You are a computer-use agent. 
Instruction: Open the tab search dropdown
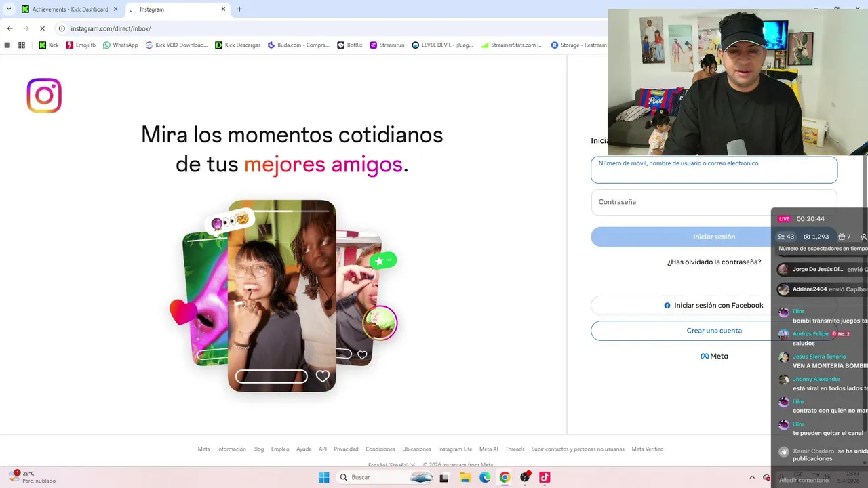pos(9,9)
